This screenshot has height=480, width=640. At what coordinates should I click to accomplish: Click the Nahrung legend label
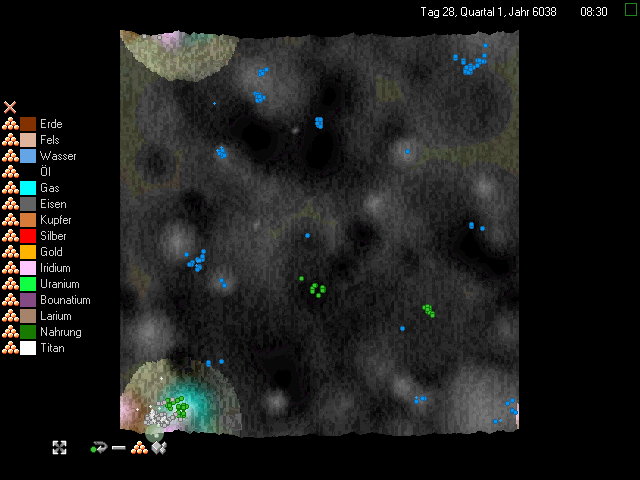tap(60, 332)
